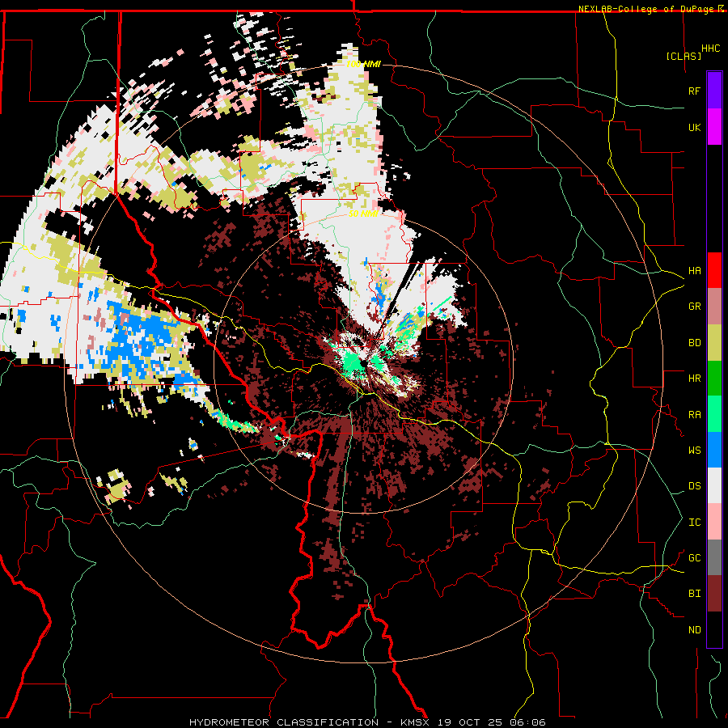Image resolution: width=728 pixels, height=728 pixels.
Task: Click the 'GR' legend label
Action: click(x=694, y=307)
